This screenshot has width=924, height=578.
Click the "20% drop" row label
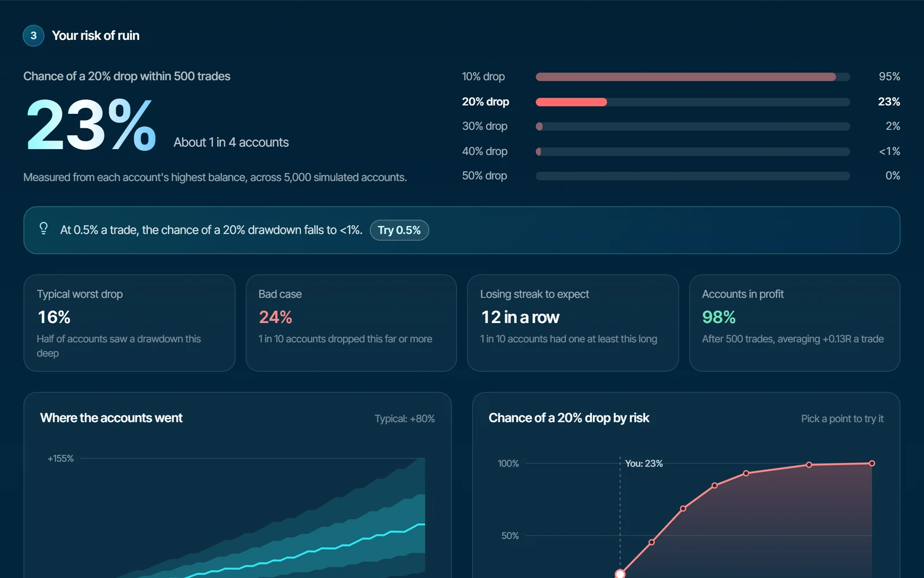(486, 102)
